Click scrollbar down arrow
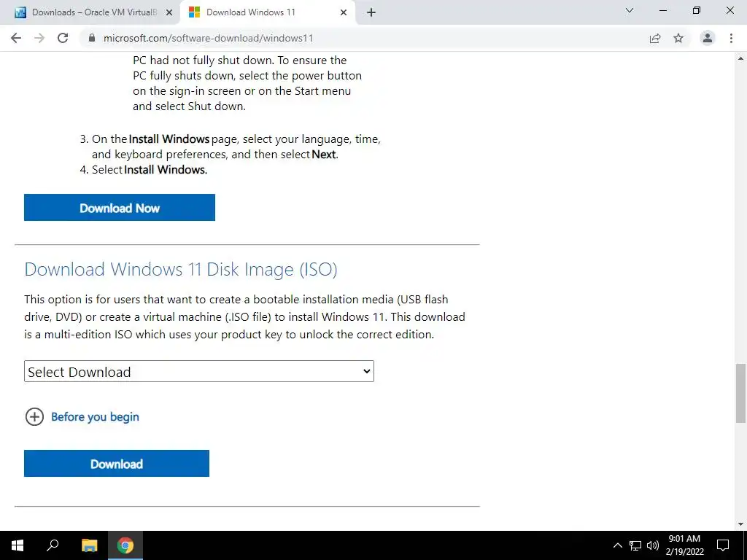Screen dimensions: 747x560 [x=740, y=524]
